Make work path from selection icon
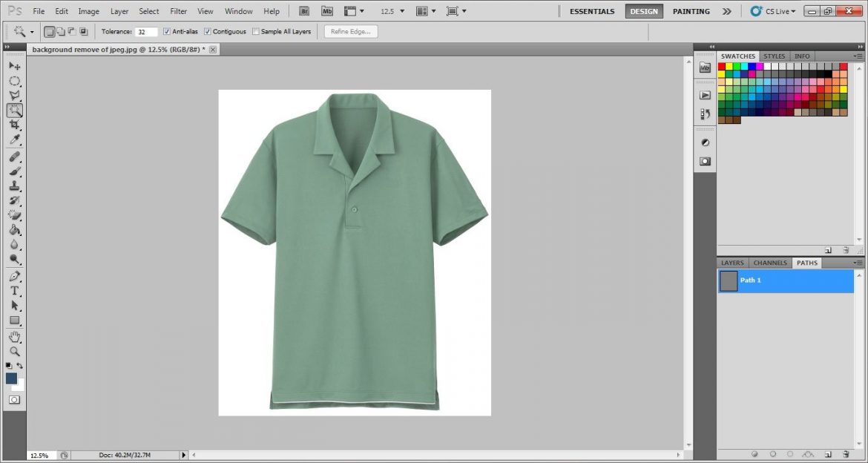Screen dimensions: 868x463 809,455
